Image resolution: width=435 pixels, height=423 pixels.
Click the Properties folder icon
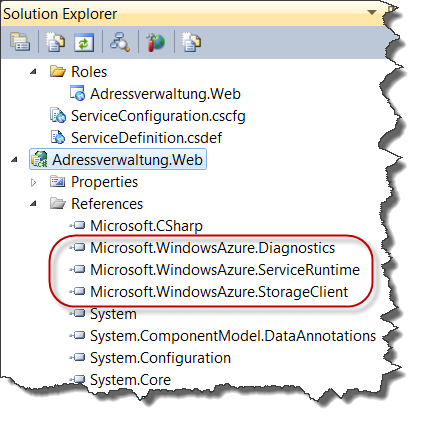57,182
